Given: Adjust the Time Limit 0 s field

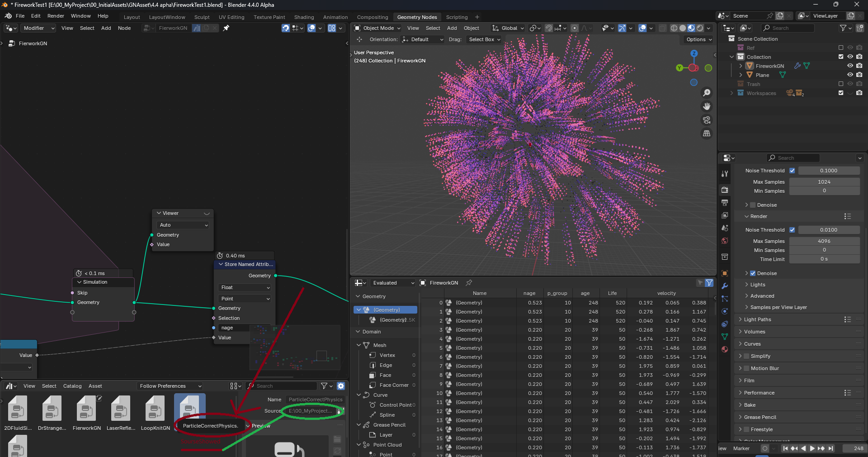Looking at the screenshot, I should 824,259.
